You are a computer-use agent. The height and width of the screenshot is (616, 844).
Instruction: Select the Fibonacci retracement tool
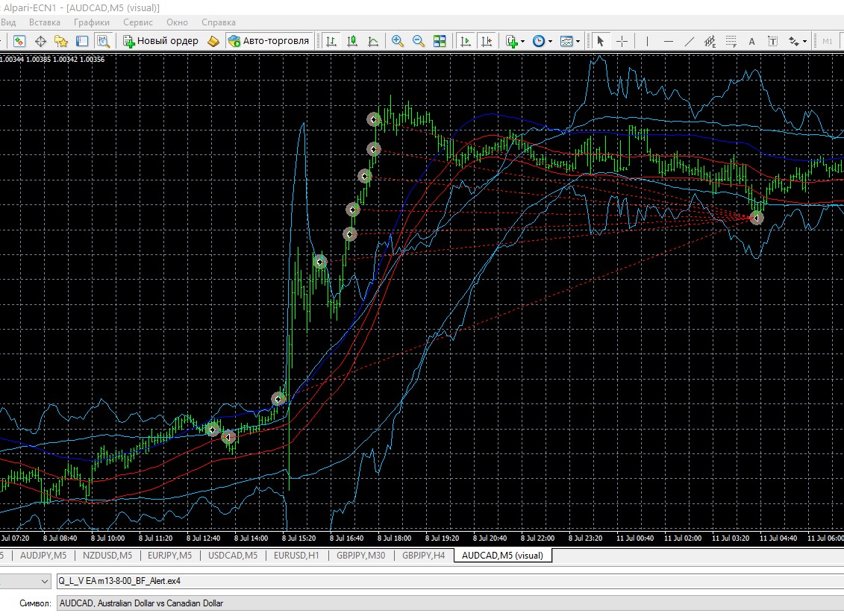point(731,41)
